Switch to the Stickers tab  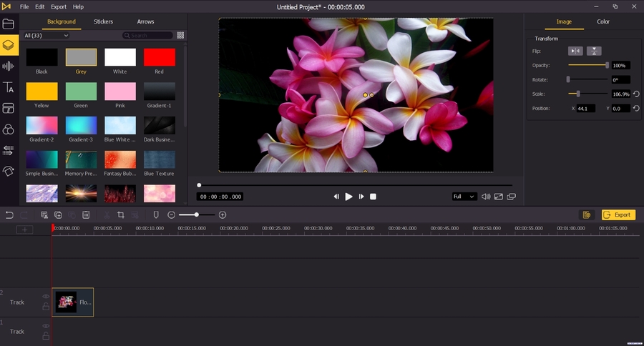[103, 21]
